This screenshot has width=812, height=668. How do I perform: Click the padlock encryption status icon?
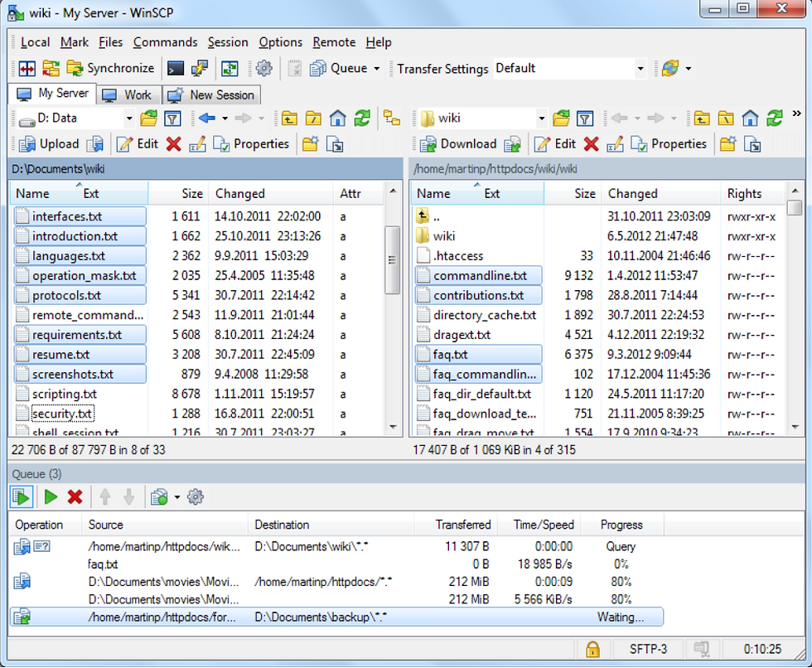pyautogui.click(x=592, y=650)
